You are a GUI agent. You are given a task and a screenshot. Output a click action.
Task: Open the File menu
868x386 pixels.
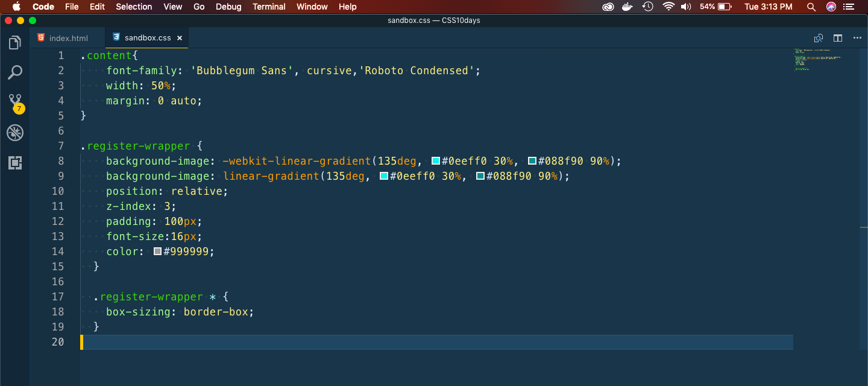click(x=72, y=7)
